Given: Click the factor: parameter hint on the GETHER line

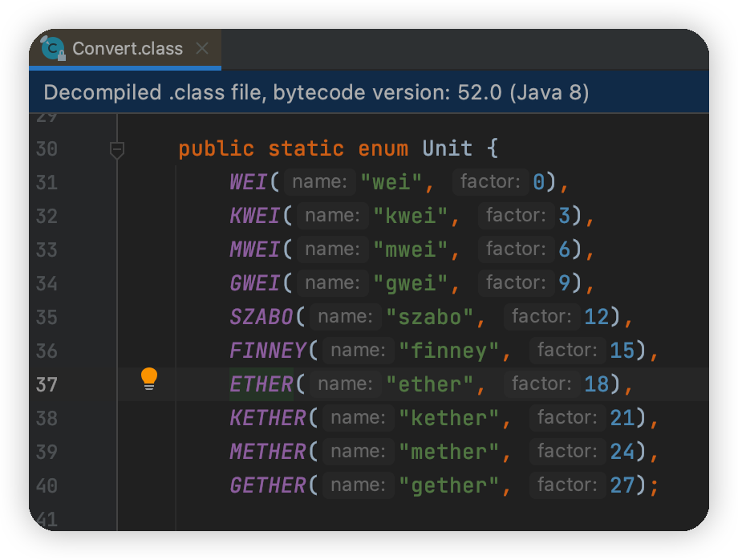Looking at the screenshot, I should [568, 485].
